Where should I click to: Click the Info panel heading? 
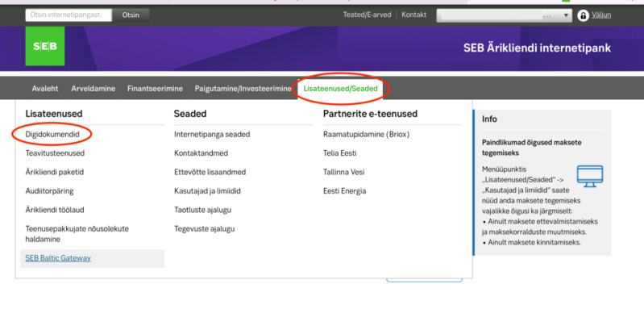pyautogui.click(x=489, y=119)
